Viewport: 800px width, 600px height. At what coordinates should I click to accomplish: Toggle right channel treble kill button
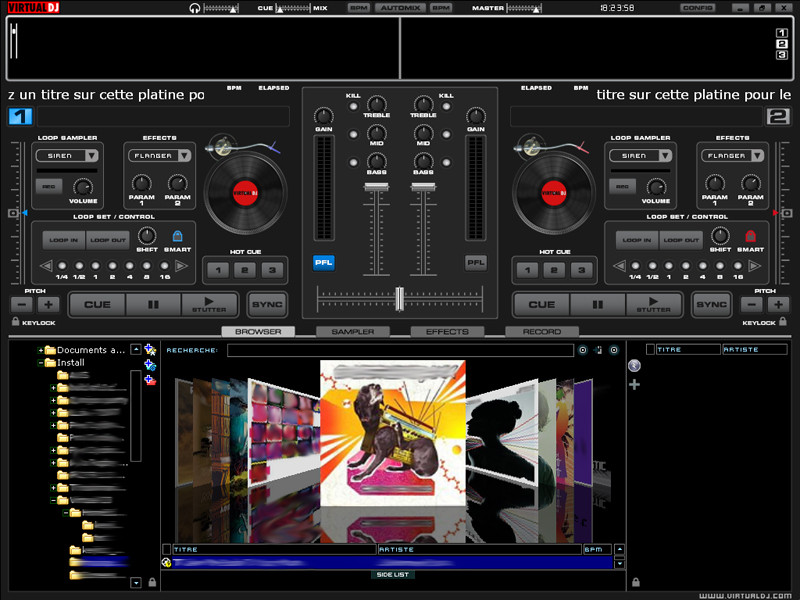[446, 107]
